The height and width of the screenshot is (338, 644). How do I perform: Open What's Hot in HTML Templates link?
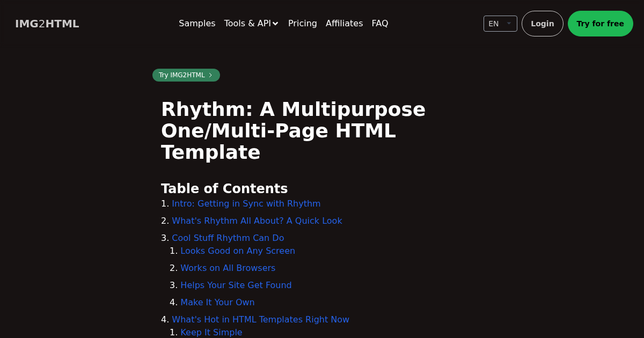point(260,320)
